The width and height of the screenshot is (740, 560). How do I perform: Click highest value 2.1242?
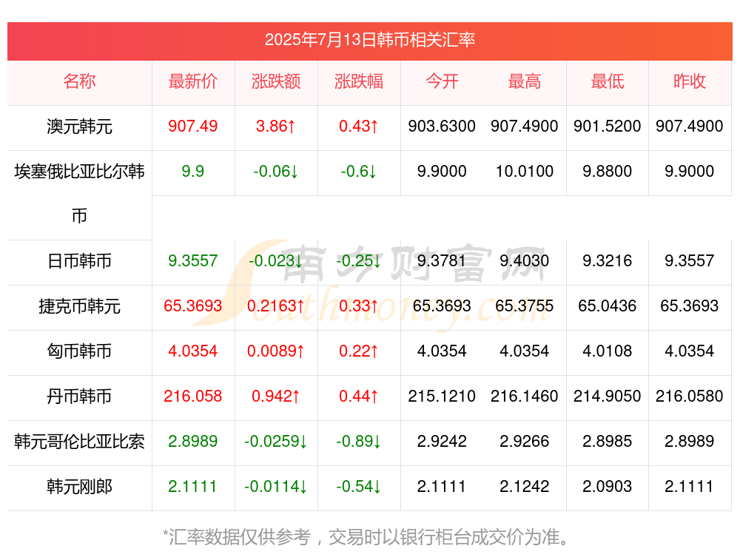click(525, 487)
